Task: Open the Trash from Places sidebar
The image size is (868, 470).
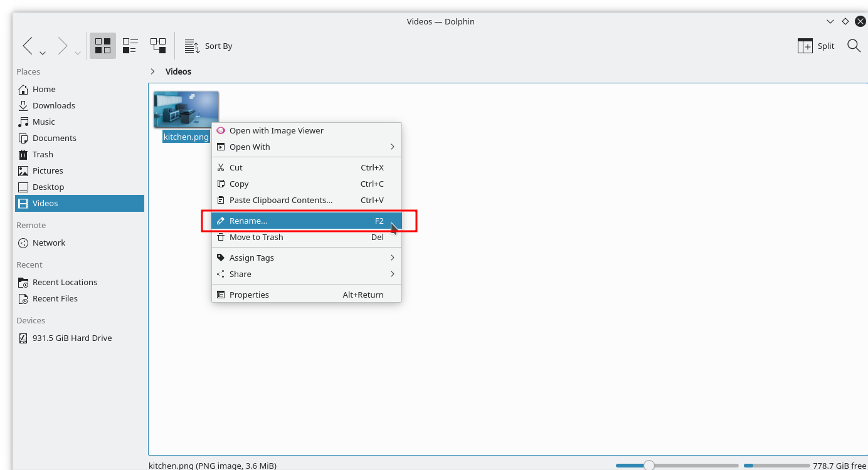Action: tap(43, 154)
